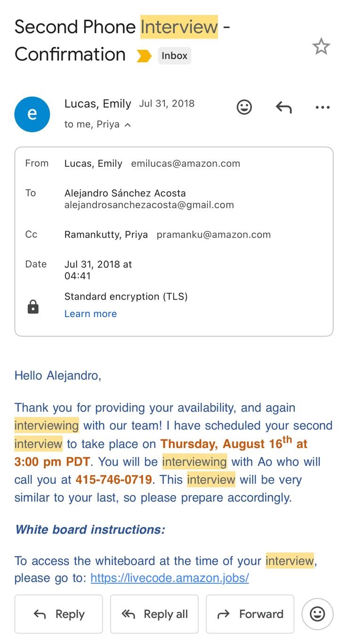Add an emoji reaction to the email
This screenshot has height=644, width=348.
click(x=244, y=107)
